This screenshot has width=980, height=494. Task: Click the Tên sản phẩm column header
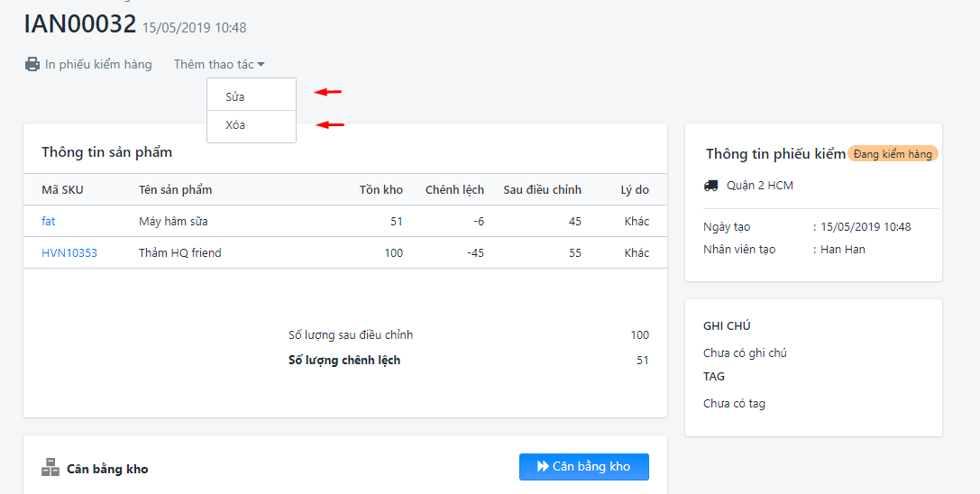pyautogui.click(x=175, y=190)
